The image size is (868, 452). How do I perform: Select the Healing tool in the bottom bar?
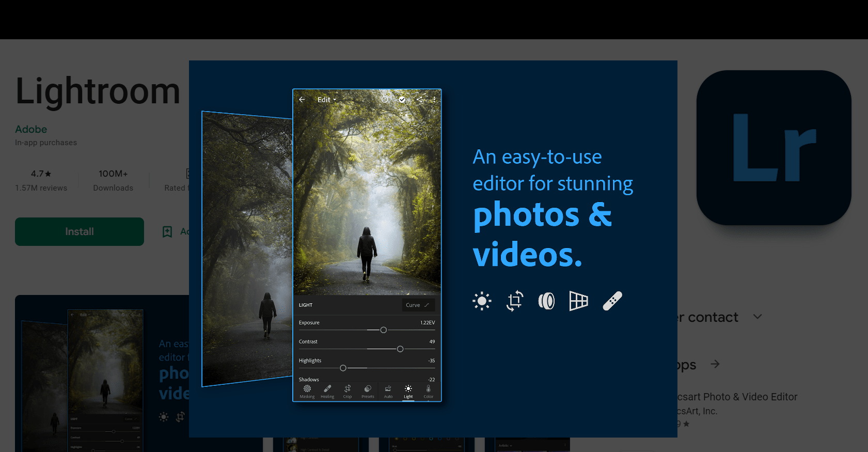coord(327,392)
